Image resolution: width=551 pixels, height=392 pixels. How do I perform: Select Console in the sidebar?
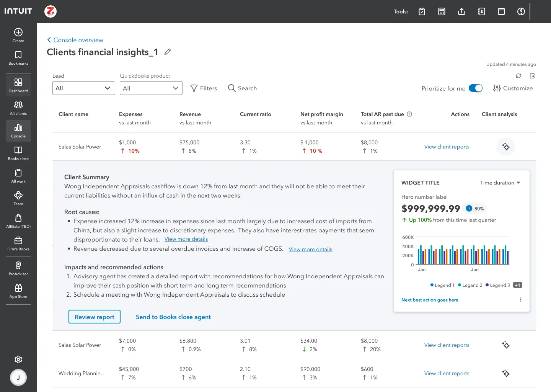(18, 131)
